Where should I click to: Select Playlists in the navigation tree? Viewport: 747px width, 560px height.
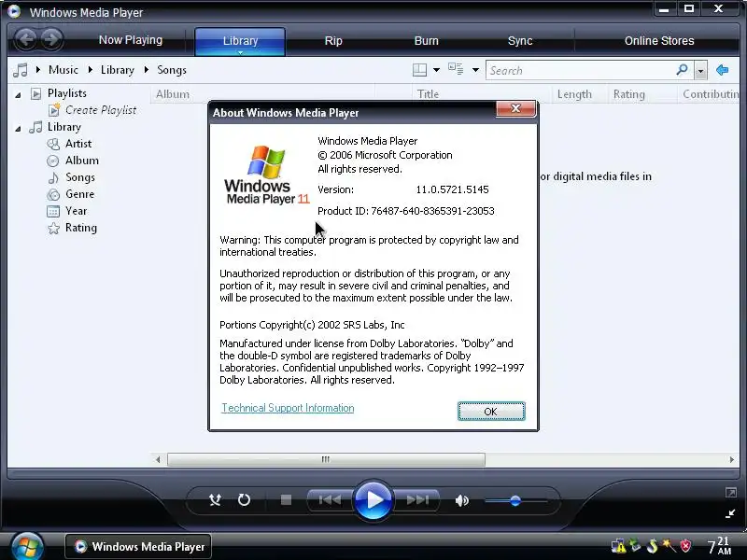coord(66,93)
